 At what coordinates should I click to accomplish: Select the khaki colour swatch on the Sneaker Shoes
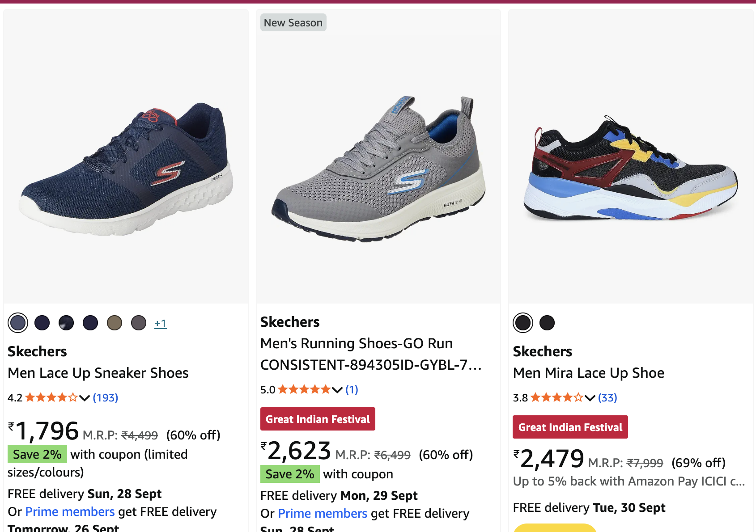(x=115, y=323)
